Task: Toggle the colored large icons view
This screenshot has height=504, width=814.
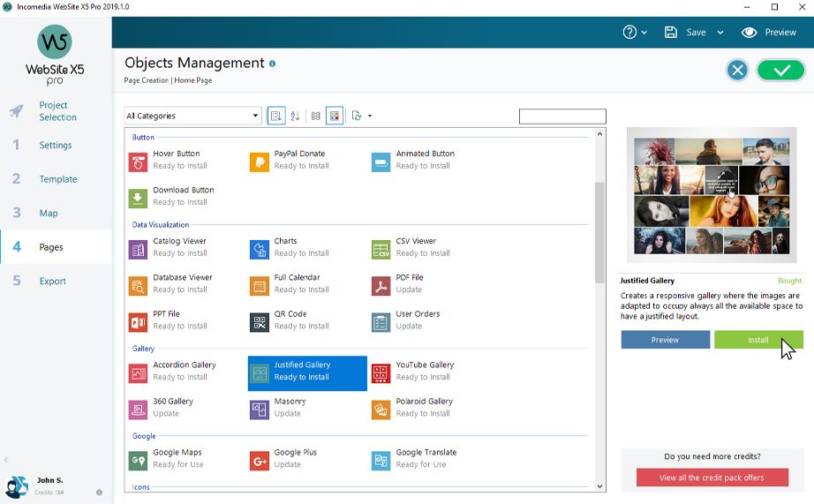Action: [335, 116]
